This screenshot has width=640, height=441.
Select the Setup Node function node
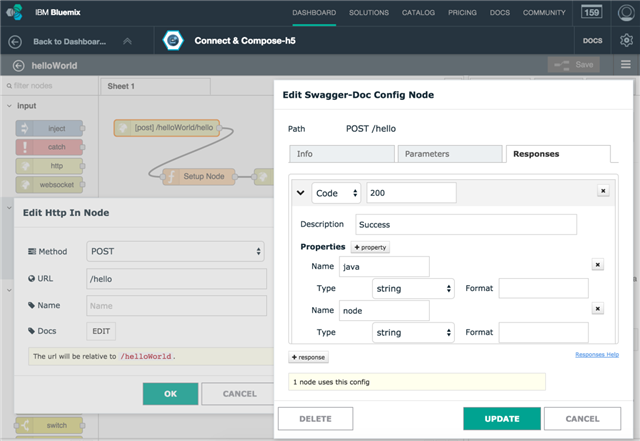tap(199, 176)
